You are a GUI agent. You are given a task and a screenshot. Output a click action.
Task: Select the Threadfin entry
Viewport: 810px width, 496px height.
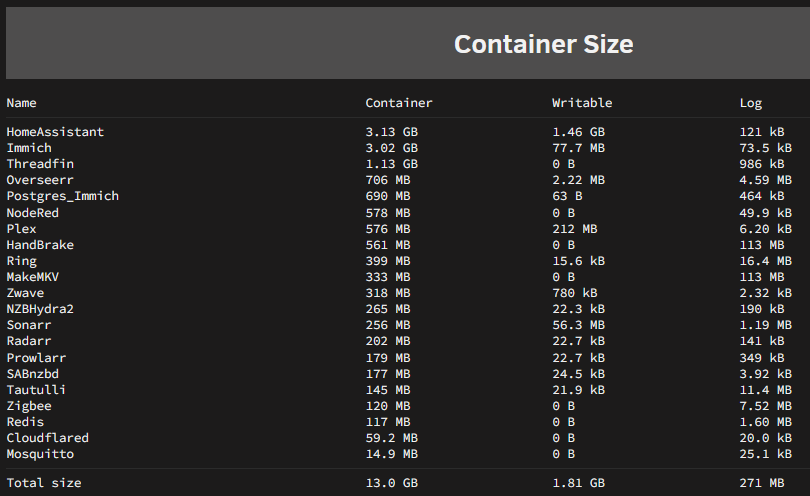coord(40,164)
